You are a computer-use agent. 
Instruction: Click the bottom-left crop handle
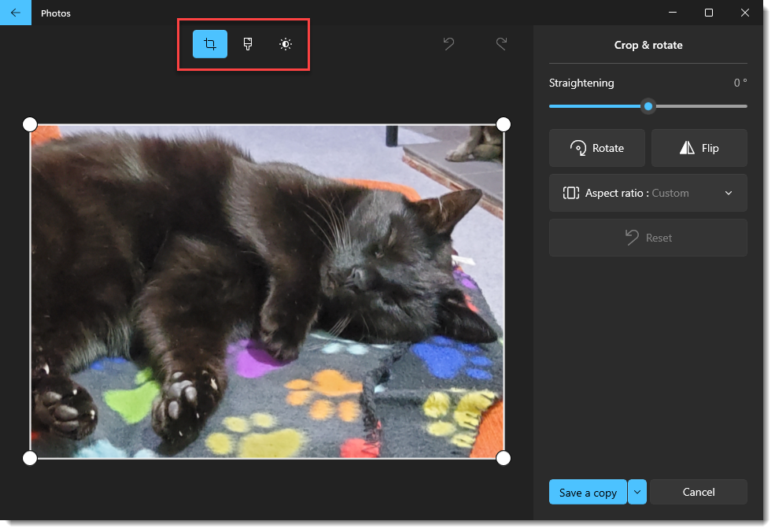point(30,458)
